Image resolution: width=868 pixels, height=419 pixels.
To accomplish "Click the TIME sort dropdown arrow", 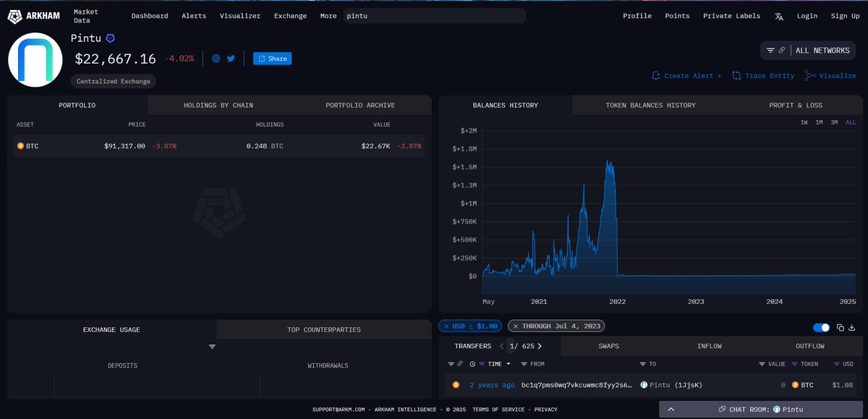I will (508, 364).
